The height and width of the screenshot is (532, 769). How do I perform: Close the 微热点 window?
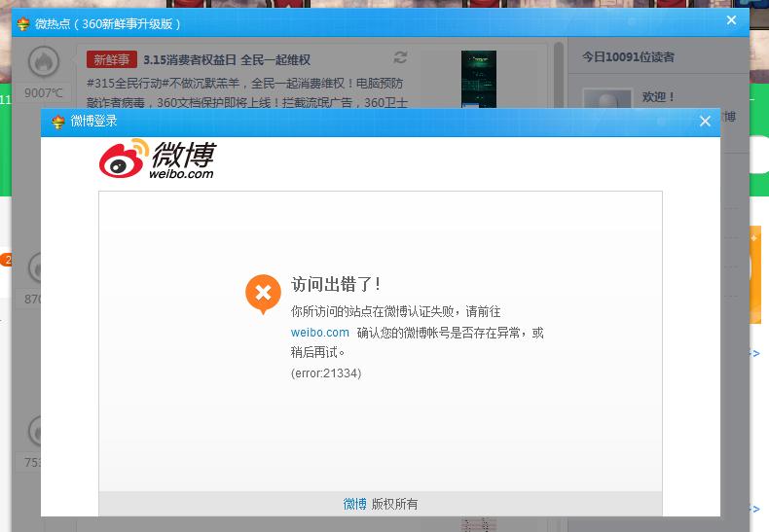point(731,20)
